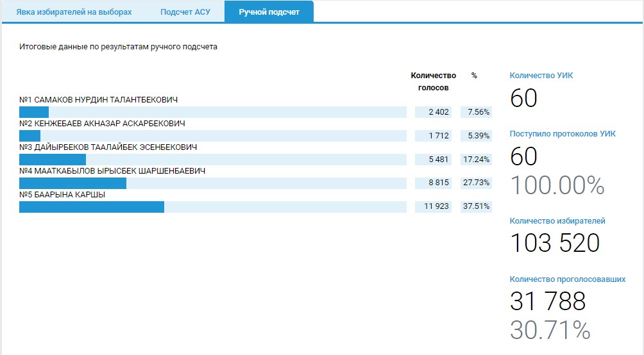Click the turnout percentage 30.71%
The width and height of the screenshot is (644, 355).
tap(550, 330)
